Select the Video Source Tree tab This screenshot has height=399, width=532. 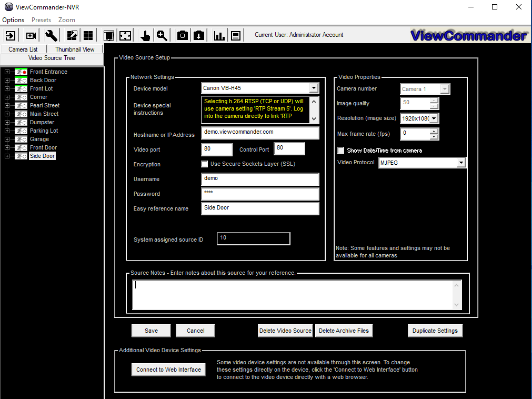pyautogui.click(x=52, y=58)
